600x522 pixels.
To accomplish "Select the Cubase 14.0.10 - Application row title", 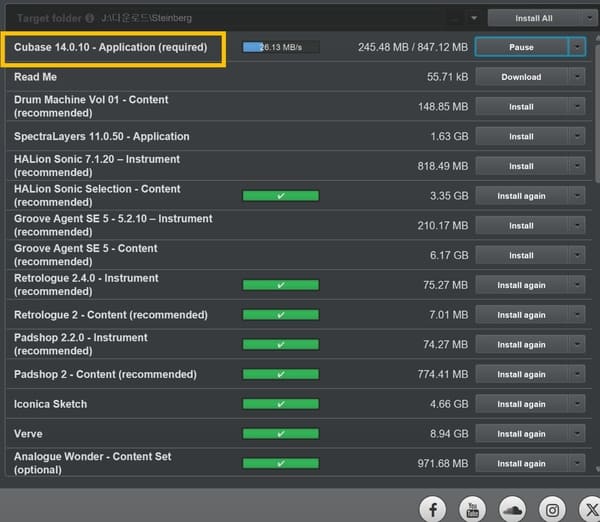I will coord(111,47).
